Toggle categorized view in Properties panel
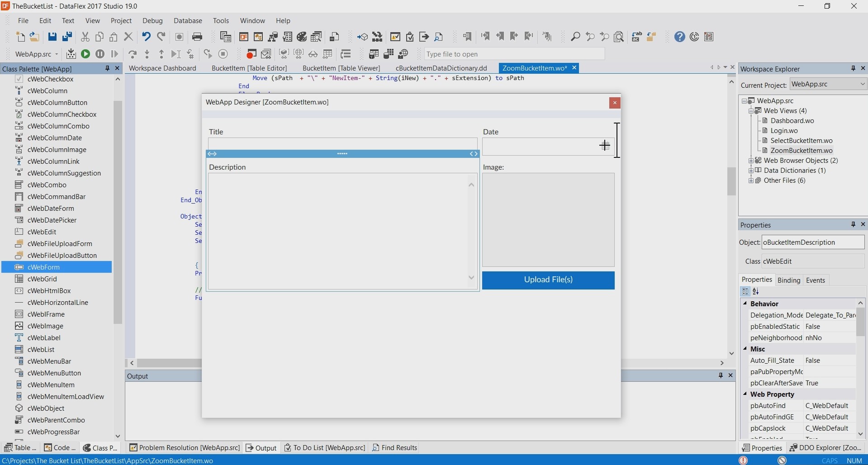The height and width of the screenshot is (465, 868). 745,292
